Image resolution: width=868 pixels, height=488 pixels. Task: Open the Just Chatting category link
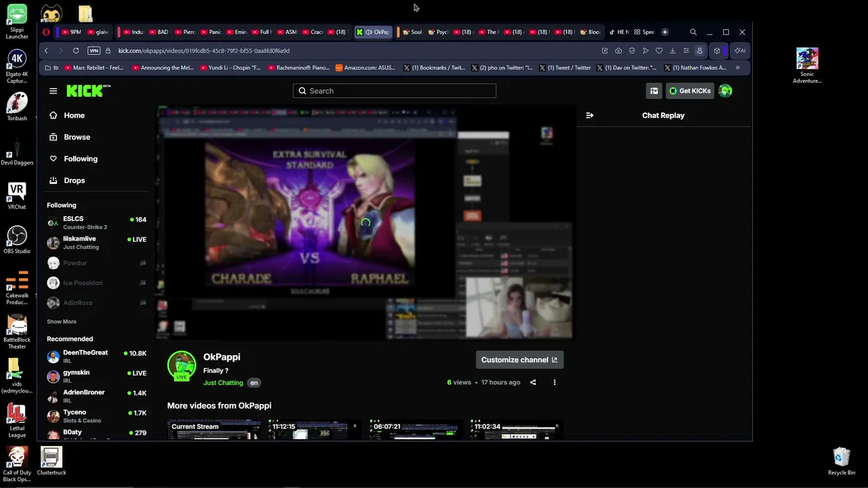[223, 383]
